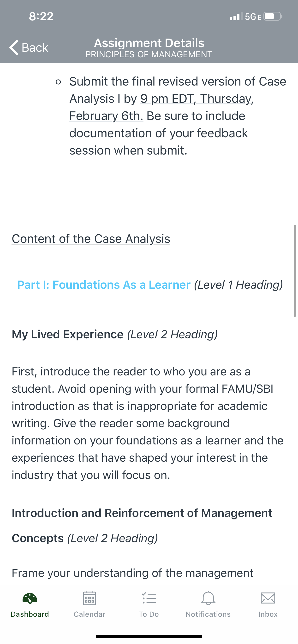Open the To Do checklist icon

point(149,598)
